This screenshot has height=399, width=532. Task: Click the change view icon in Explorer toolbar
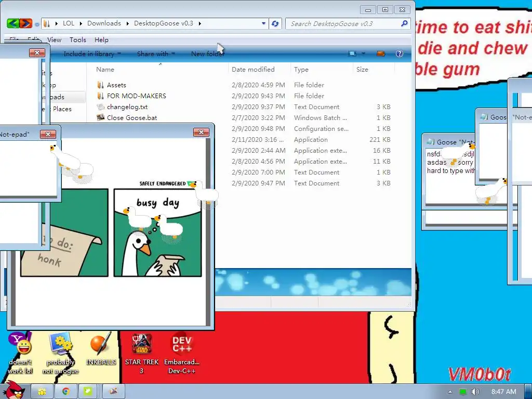pos(352,54)
